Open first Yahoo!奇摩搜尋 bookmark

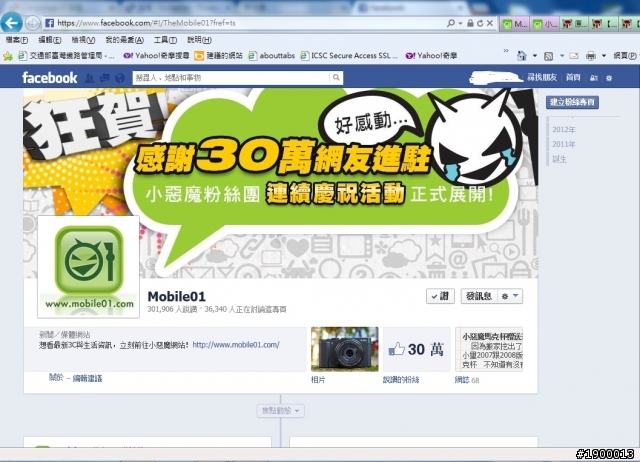point(156,56)
